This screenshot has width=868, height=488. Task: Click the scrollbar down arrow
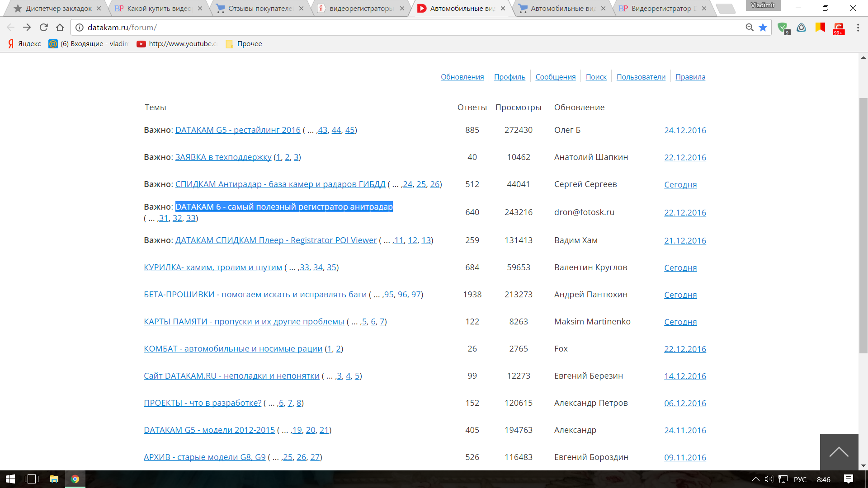tap(863, 465)
